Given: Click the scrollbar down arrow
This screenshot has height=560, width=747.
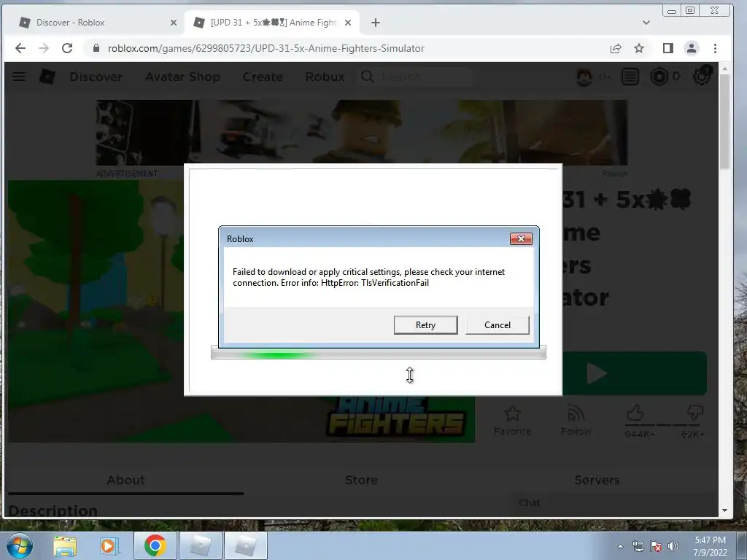Looking at the screenshot, I should (x=724, y=510).
